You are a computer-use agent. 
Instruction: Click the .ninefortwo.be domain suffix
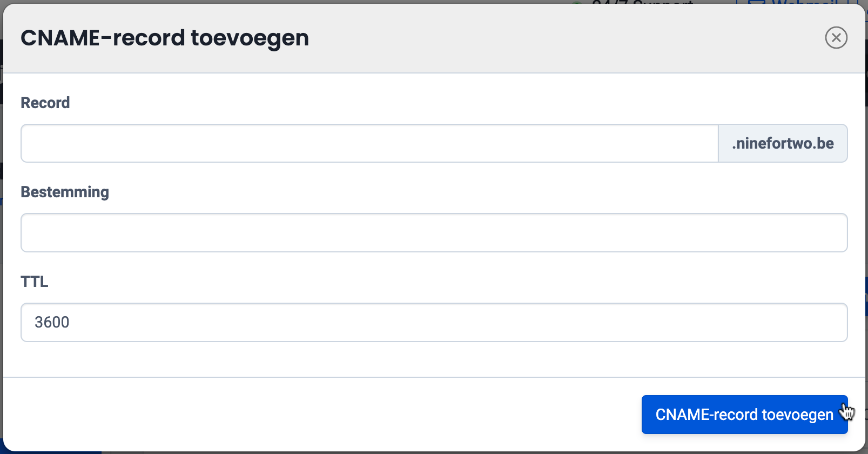(x=783, y=143)
